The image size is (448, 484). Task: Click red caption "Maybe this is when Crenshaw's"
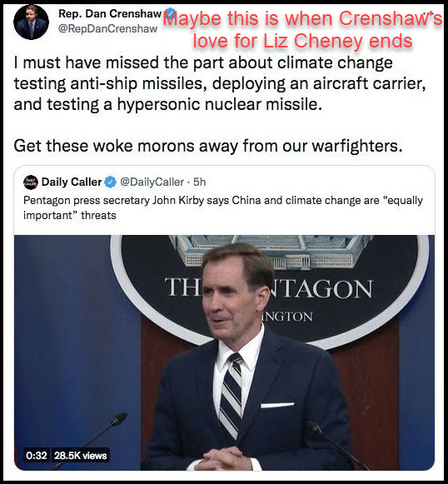[302, 18]
